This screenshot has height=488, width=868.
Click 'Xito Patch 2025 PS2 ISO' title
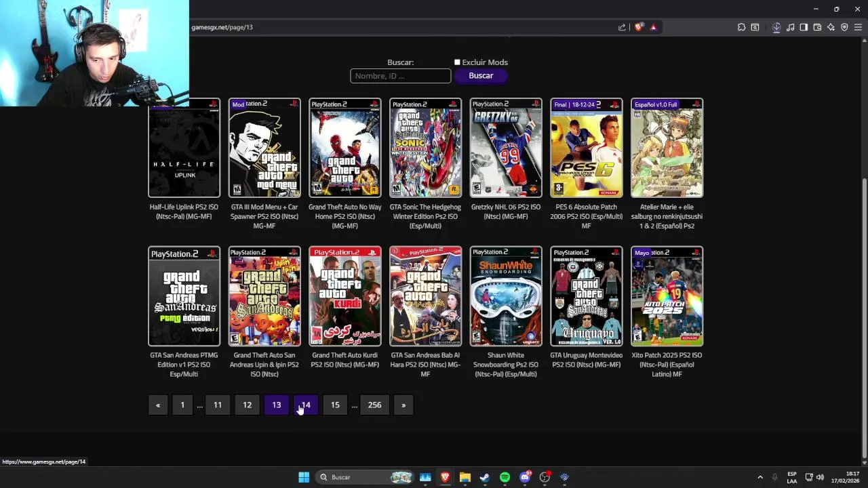667,365
